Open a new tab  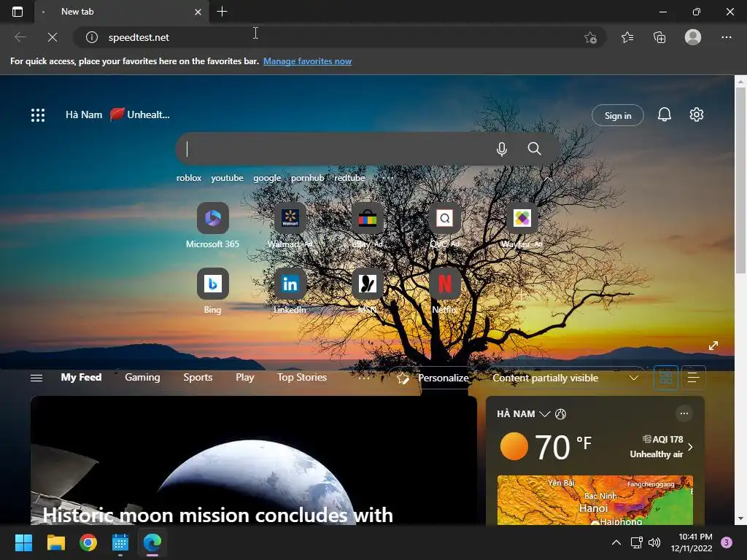pyautogui.click(x=222, y=12)
